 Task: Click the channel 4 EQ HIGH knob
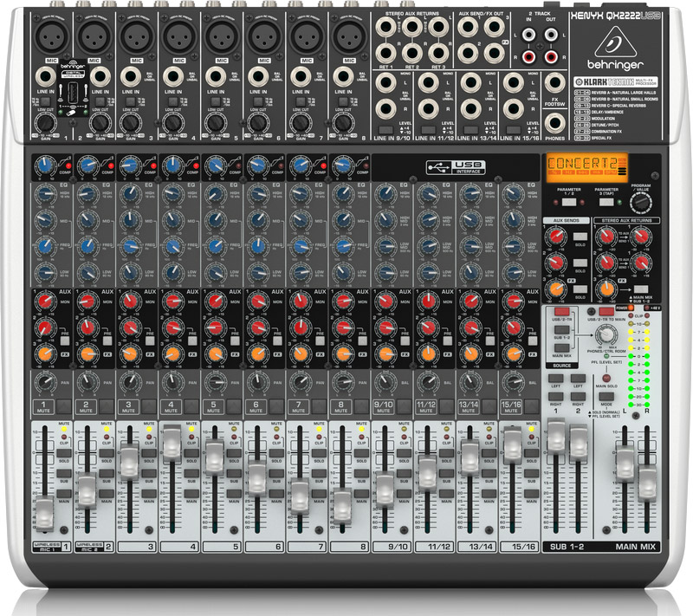[x=172, y=193]
